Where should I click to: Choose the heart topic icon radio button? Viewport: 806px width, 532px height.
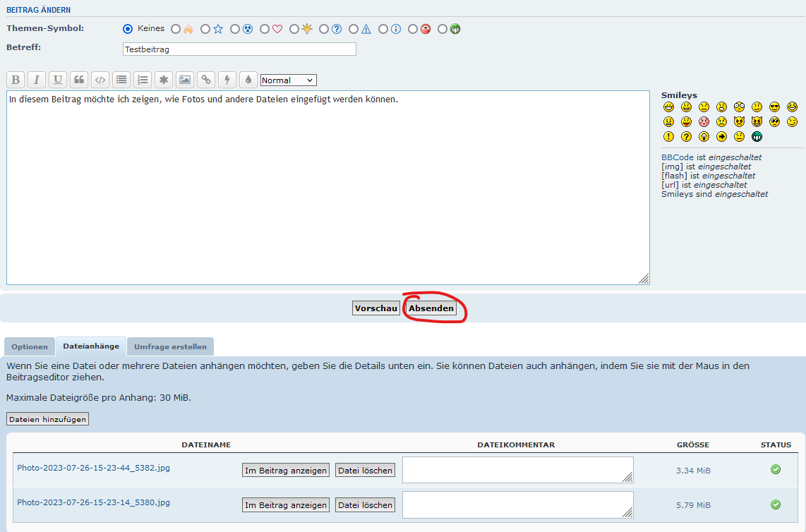tap(265, 29)
